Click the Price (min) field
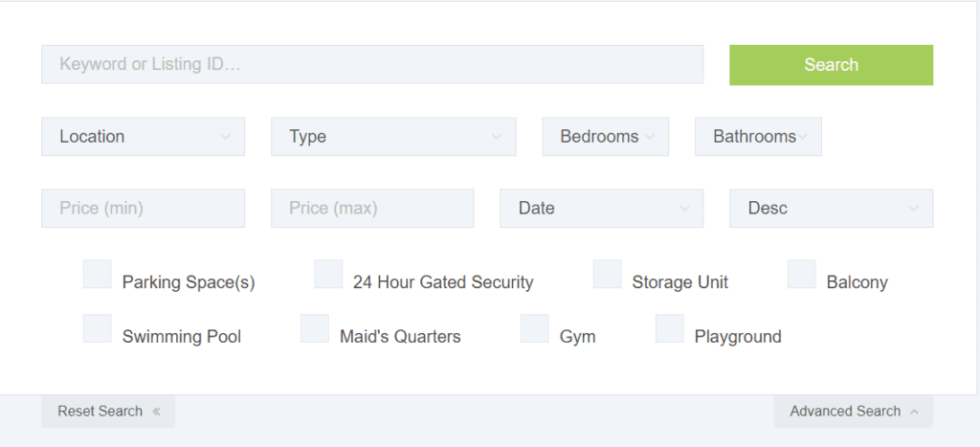This screenshot has width=980, height=447. tap(144, 208)
